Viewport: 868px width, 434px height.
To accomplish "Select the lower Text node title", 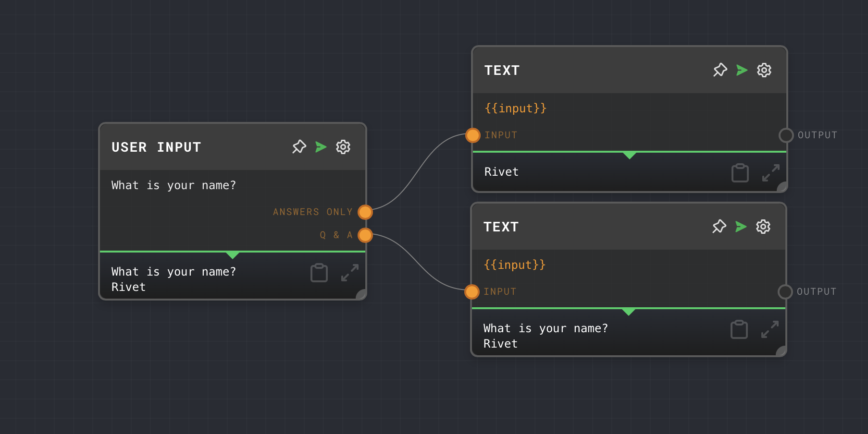I will tap(501, 227).
